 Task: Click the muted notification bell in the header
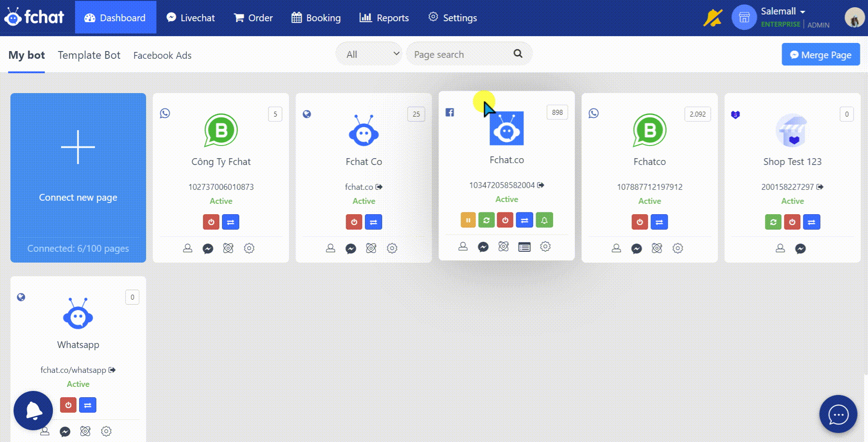713,18
